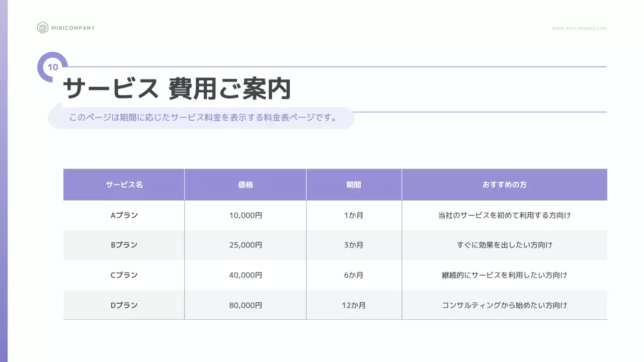Click the 12か月 duration cell

354,305
